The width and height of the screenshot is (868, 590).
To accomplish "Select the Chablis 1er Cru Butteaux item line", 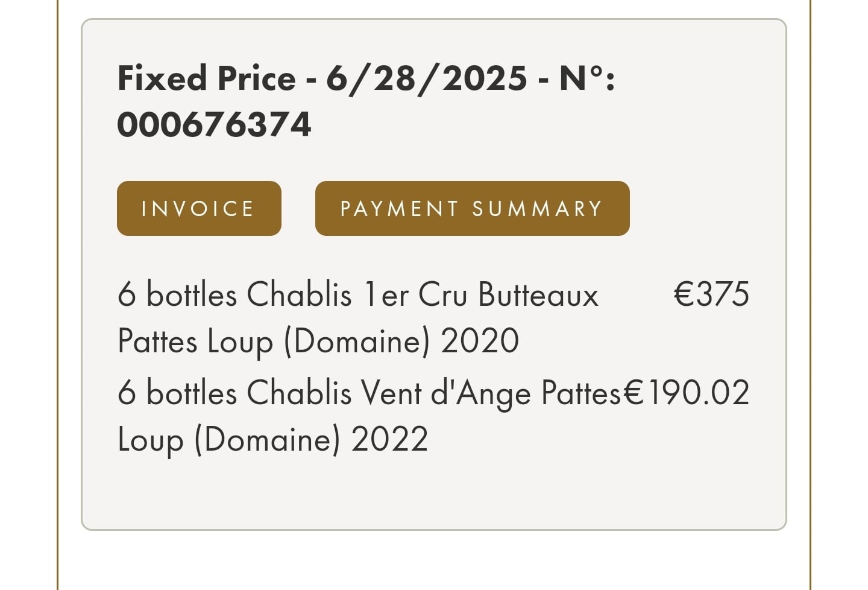I will (x=358, y=294).
